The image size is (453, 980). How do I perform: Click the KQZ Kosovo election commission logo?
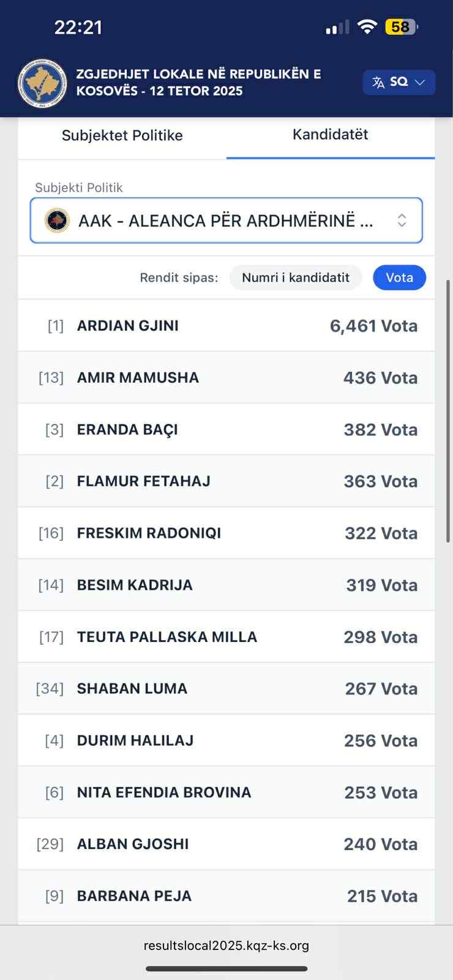coord(42,83)
